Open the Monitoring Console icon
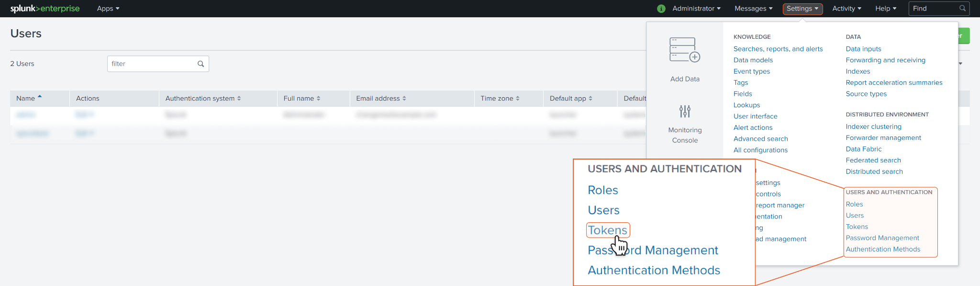The height and width of the screenshot is (286, 980). 685,112
